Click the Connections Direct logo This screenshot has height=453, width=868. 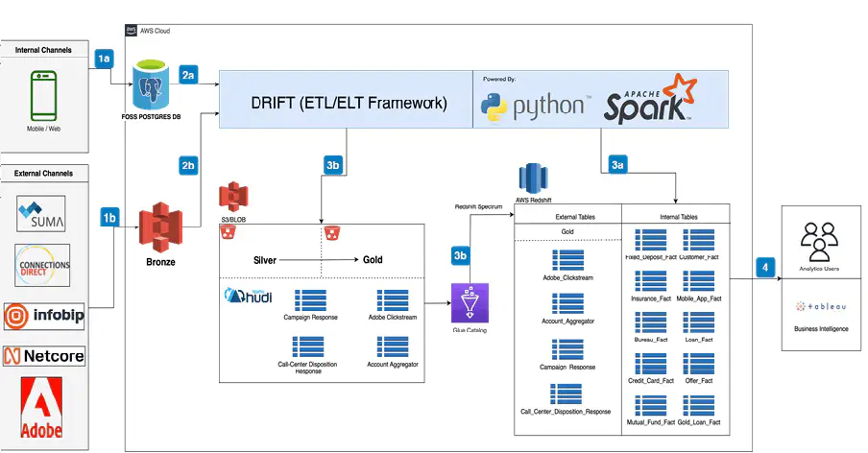point(42,266)
